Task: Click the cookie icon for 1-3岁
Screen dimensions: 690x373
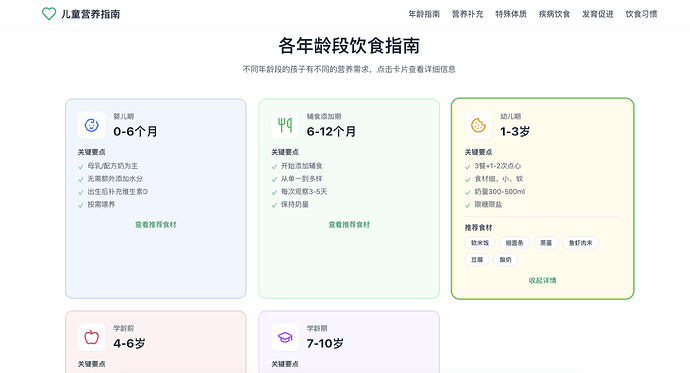Action: [478, 125]
